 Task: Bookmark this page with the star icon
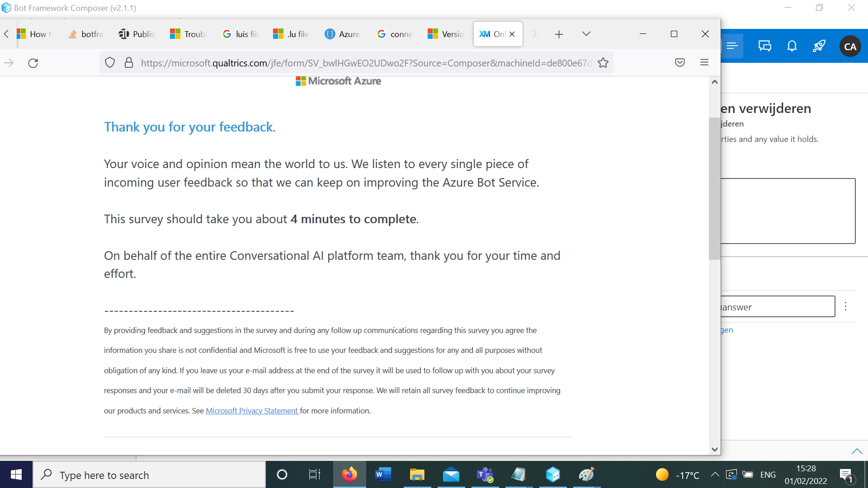coord(603,63)
